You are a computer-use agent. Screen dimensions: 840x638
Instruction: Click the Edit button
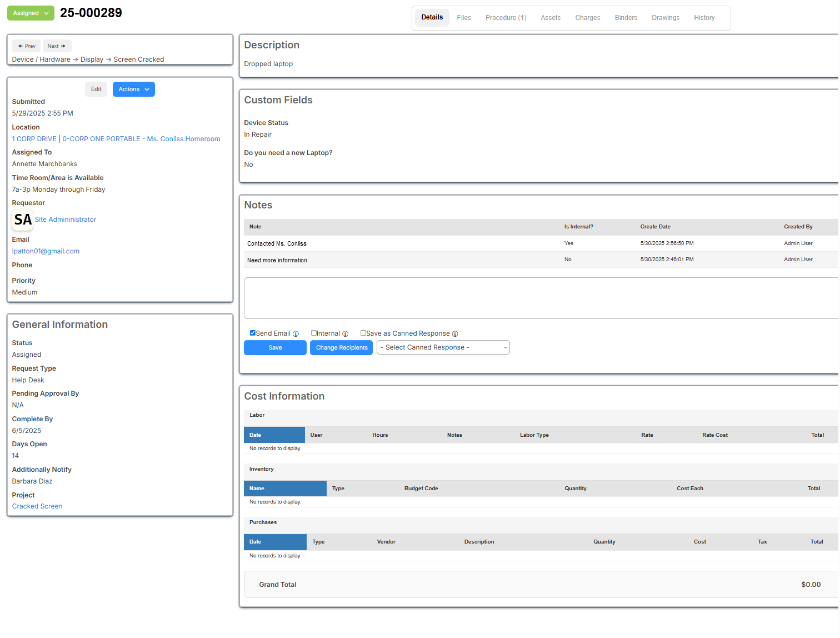tap(96, 89)
